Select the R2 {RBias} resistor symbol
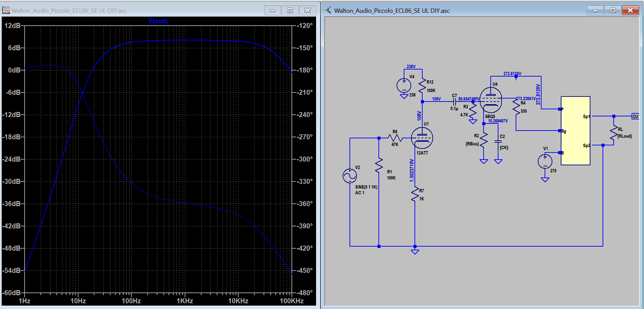 click(484, 140)
